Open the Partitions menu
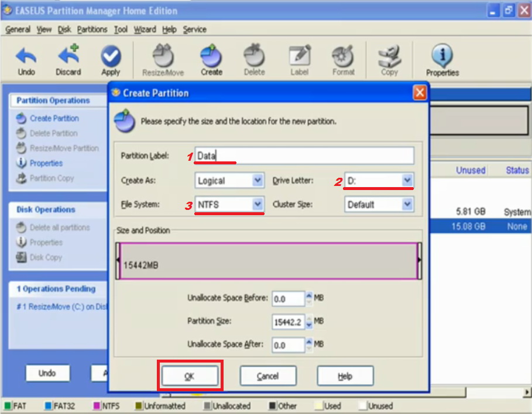The image size is (532, 414). click(x=92, y=29)
